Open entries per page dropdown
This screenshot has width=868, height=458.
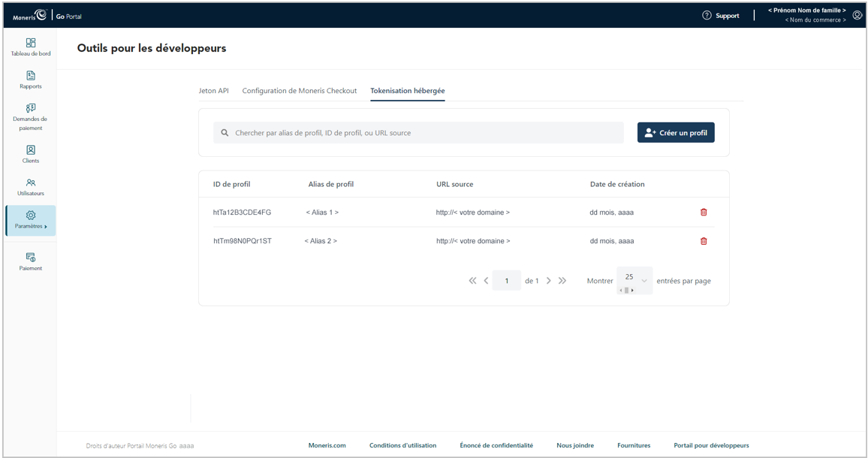pos(634,278)
